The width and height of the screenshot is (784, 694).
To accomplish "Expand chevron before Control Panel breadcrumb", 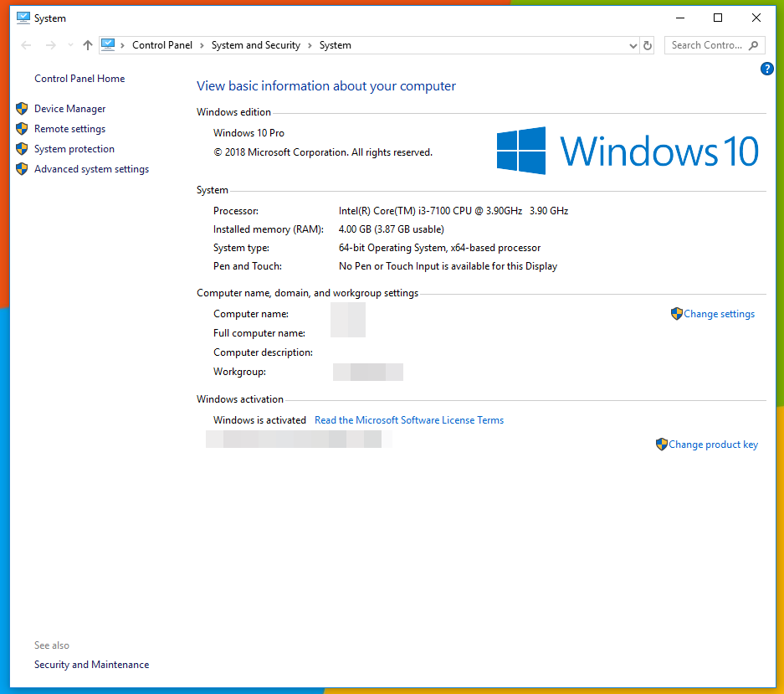I will [x=122, y=45].
